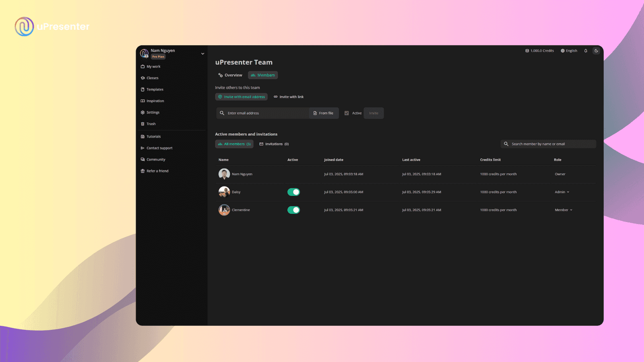644x362 pixels.
Task: Show the All members (3) list
Action: [234, 144]
